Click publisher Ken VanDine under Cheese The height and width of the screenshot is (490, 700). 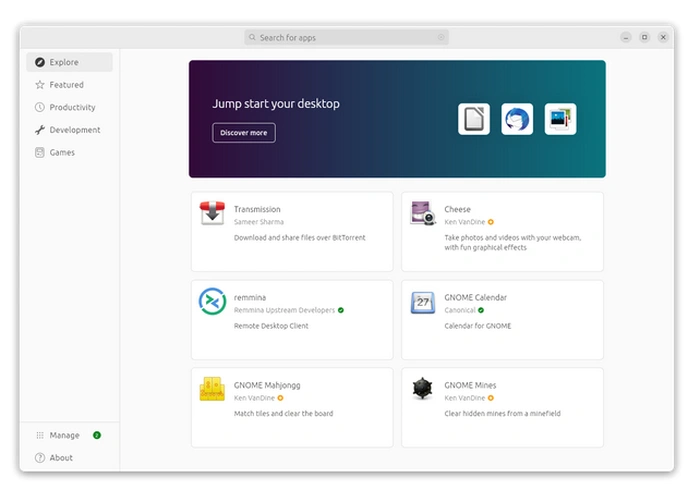pyautogui.click(x=465, y=222)
